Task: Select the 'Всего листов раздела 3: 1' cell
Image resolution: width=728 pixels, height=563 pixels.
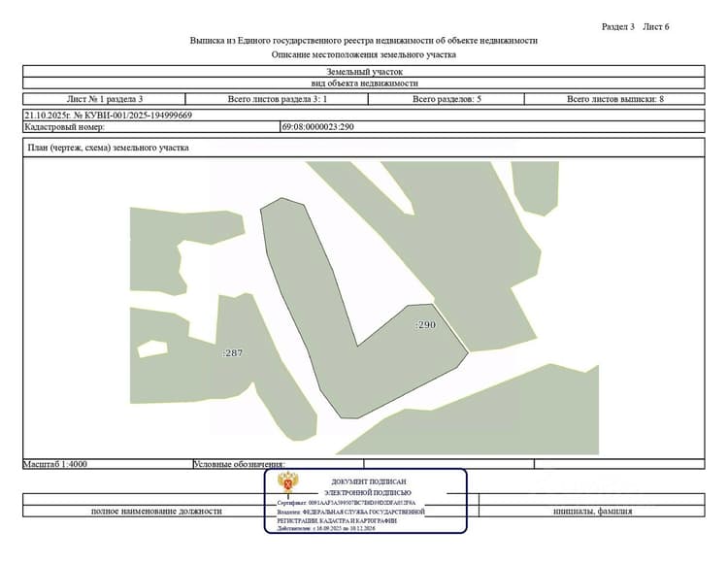Action: (x=278, y=99)
